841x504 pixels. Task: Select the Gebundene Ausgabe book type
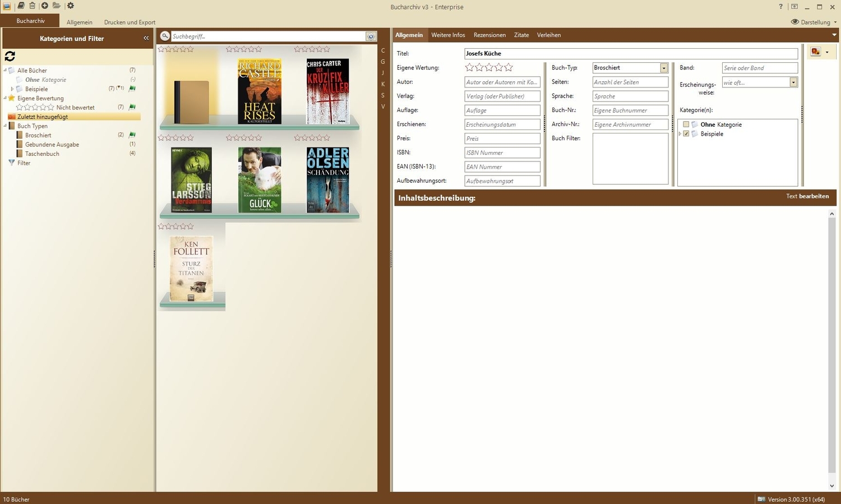click(x=52, y=145)
